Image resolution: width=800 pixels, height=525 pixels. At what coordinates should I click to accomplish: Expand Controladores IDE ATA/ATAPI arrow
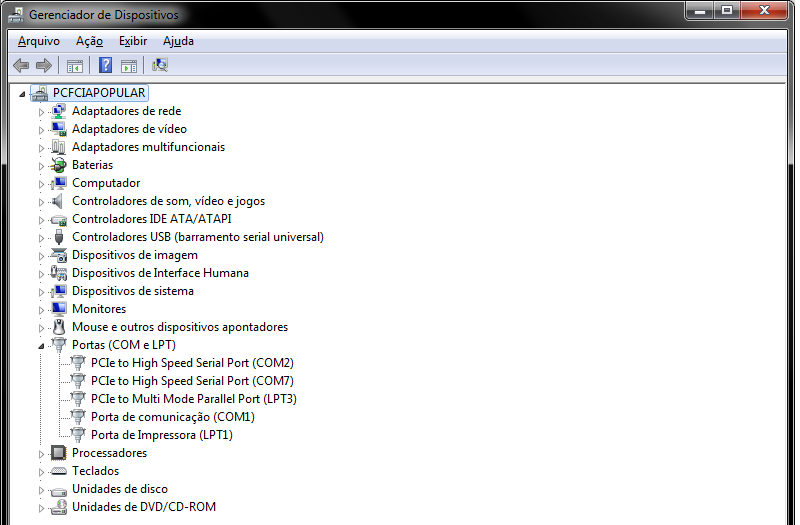click(41, 220)
